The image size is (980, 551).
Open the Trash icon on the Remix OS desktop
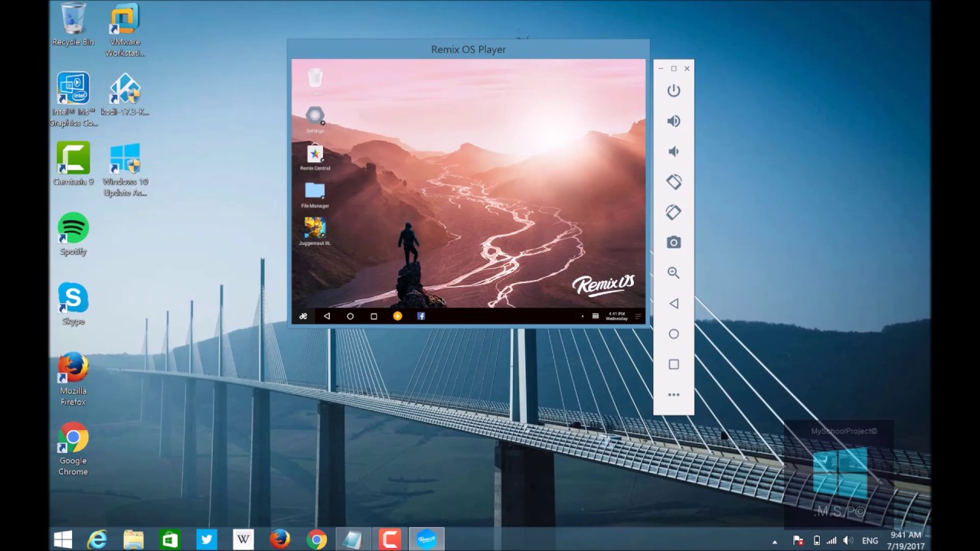tap(315, 77)
